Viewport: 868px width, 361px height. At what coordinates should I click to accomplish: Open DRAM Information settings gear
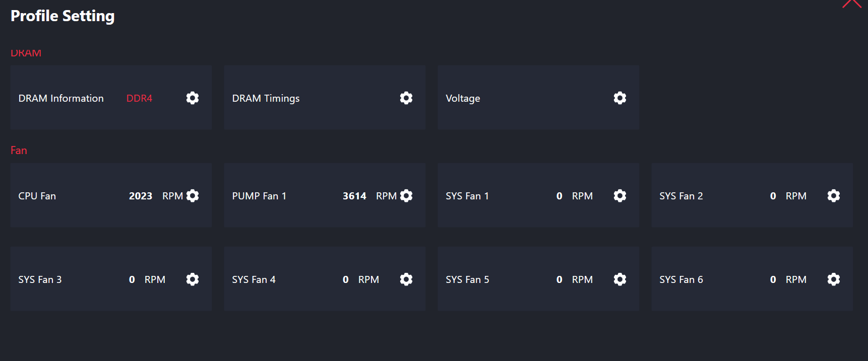coord(193,98)
